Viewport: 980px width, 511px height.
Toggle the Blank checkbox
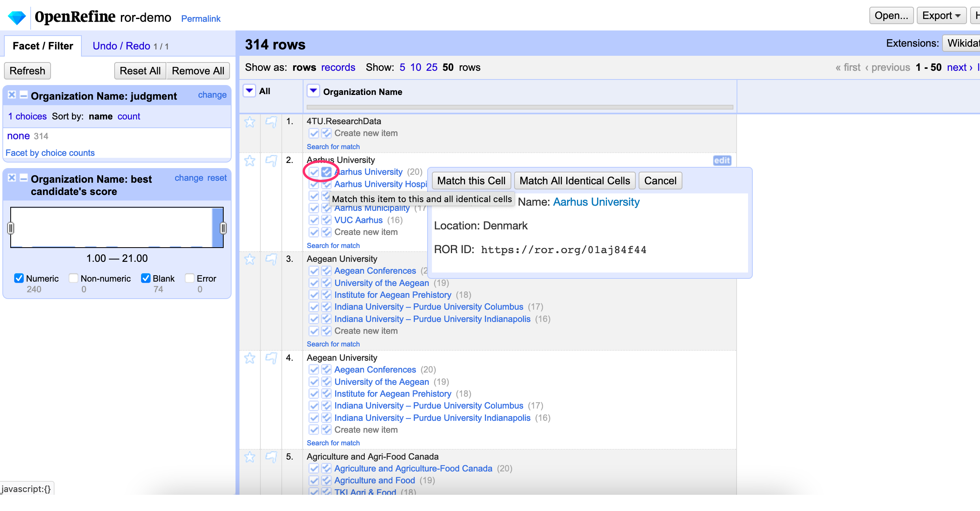click(146, 278)
